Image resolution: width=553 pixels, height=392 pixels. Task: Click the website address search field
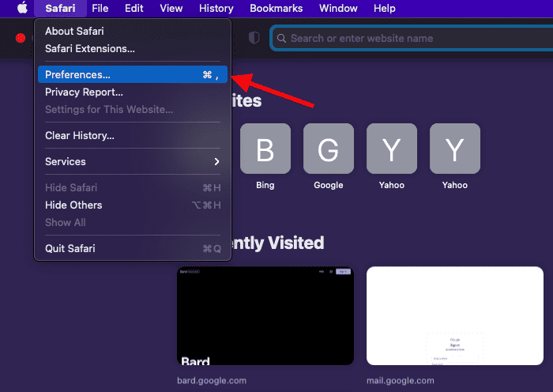coord(411,38)
